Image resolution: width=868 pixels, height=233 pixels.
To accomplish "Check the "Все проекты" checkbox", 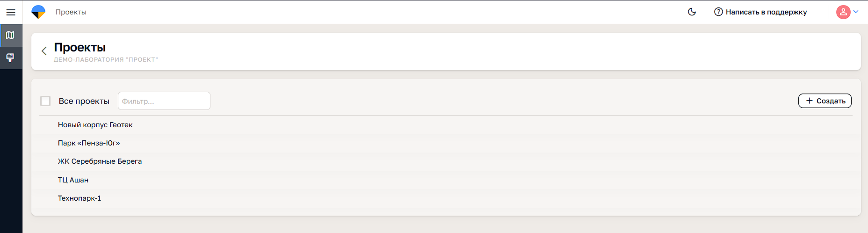I will [45, 101].
